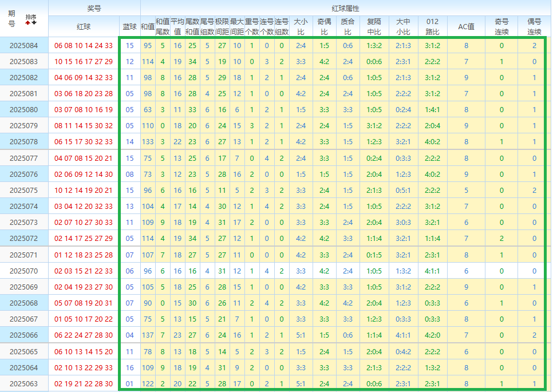
Task: Click red balls 06 08 10 14 24 33
Action: click(84, 45)
